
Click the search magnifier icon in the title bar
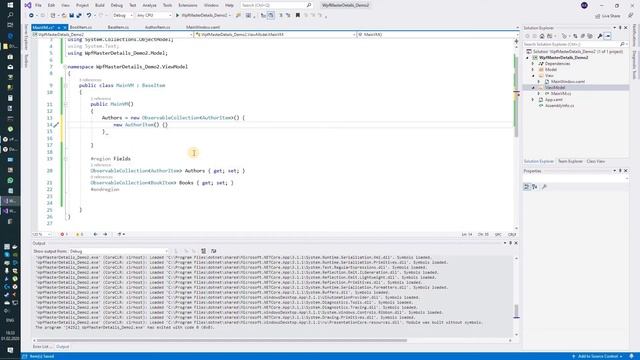(x=309, y=5)
